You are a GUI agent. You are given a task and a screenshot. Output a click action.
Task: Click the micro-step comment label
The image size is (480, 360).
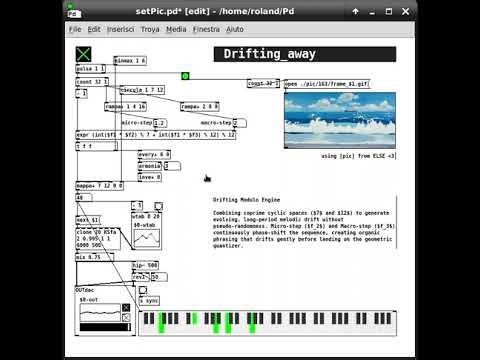coord(137,123)
